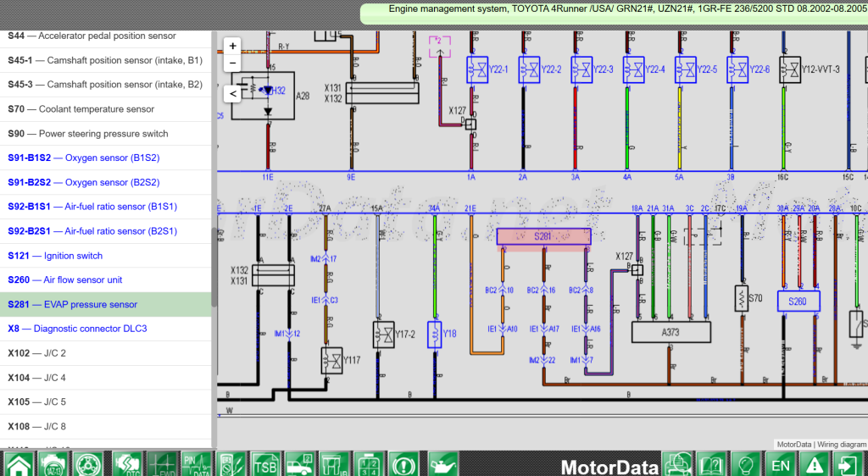Viewport: 868px width, 476px height.
Task: Select S45-1 Camshaft position sensor B1
Action: [106, 60]
